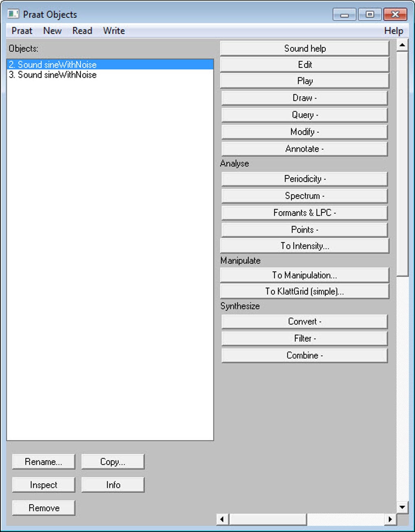Click the horizontal scrollbar right arrow
This screenshot has width=415, height=532.
[390, 519]
